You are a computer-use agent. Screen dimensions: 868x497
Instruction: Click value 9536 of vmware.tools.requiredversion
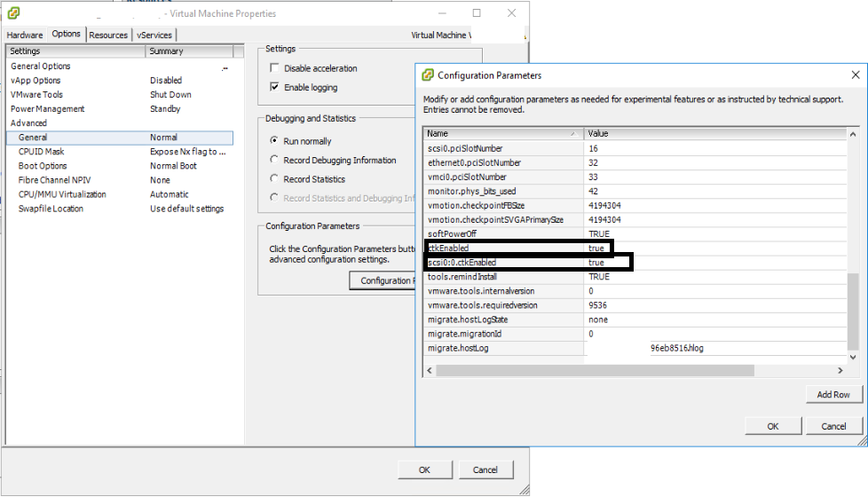[598, 305]
